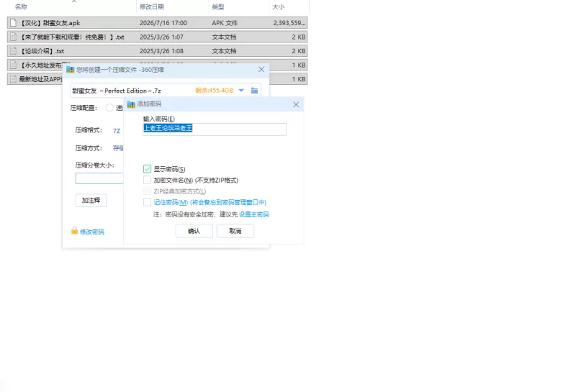
Task: Click the 输入密码 text field
Action: (x=215, y=129)
